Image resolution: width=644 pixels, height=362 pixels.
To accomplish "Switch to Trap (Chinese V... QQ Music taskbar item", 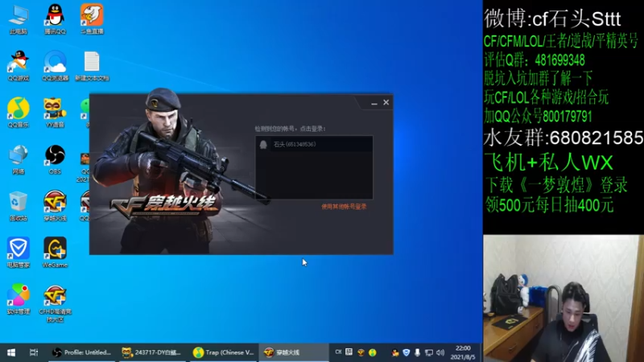I will [x=224, y=352].
